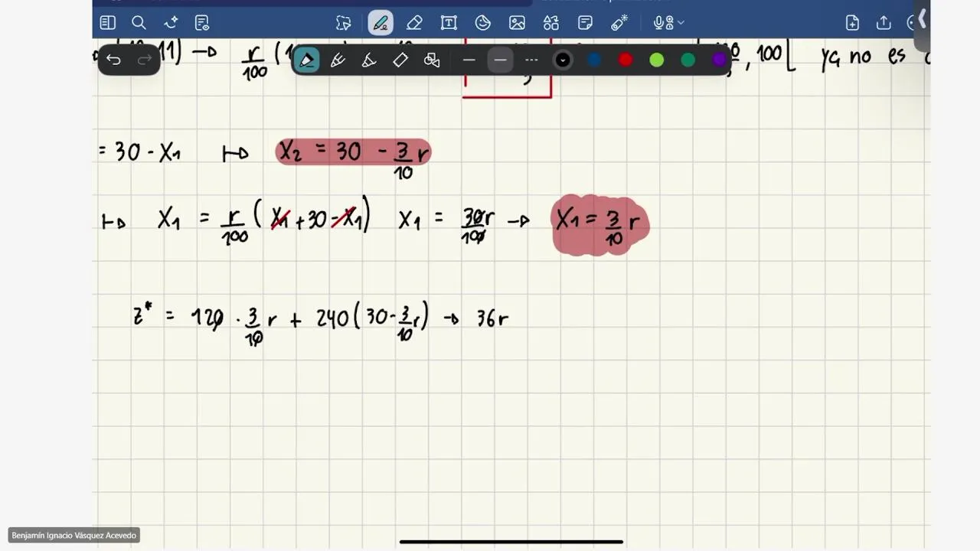Image resolution: width=980 pixels, height=551 pixels.
Task: Click the handwritten result 36r
Action: point(492,319)
